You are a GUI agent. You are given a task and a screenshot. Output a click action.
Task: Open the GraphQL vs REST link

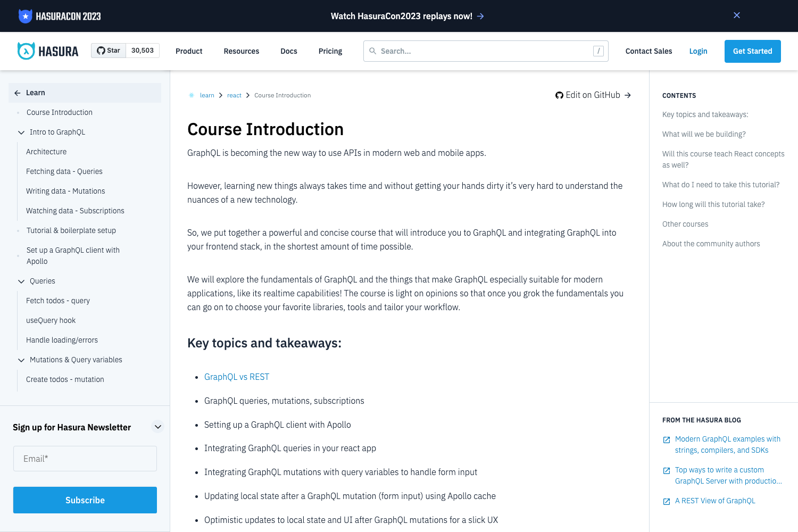237,377
